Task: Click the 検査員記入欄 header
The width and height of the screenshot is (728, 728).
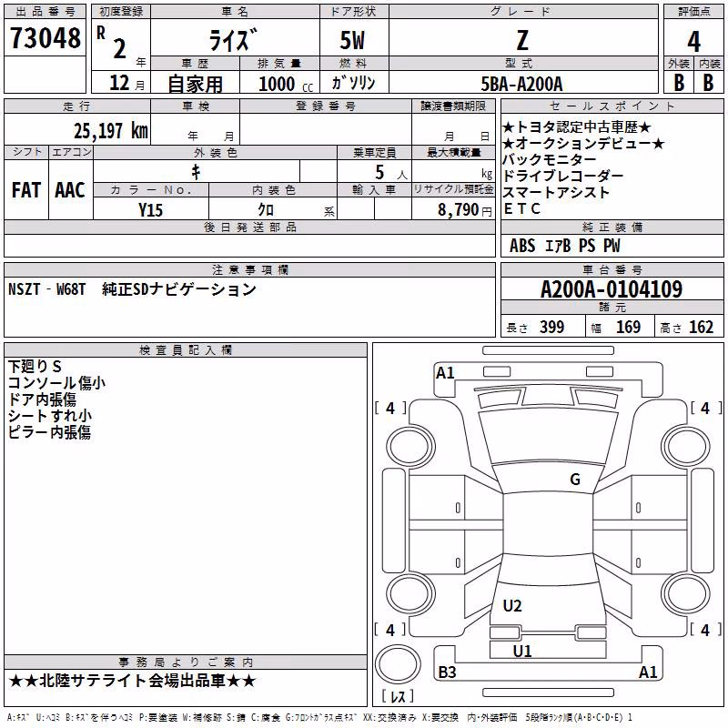Action: pyautogui.click(x=186, y=350)
